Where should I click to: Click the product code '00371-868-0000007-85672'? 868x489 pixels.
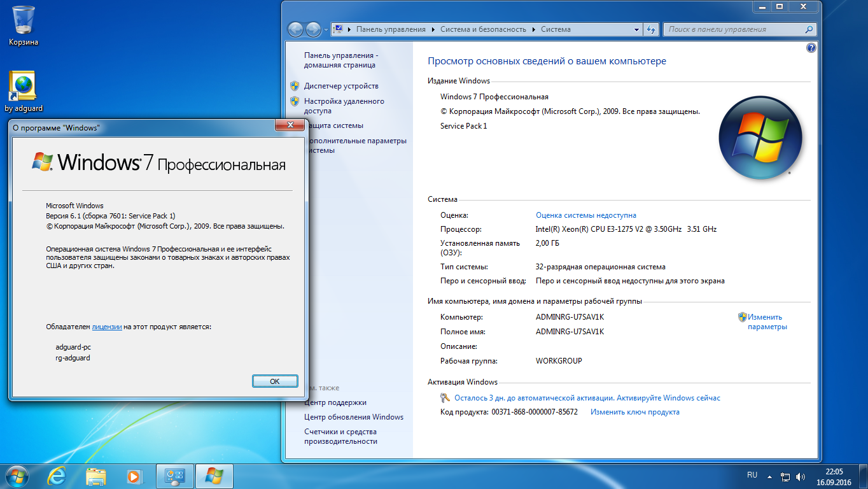tap(535, 412)
